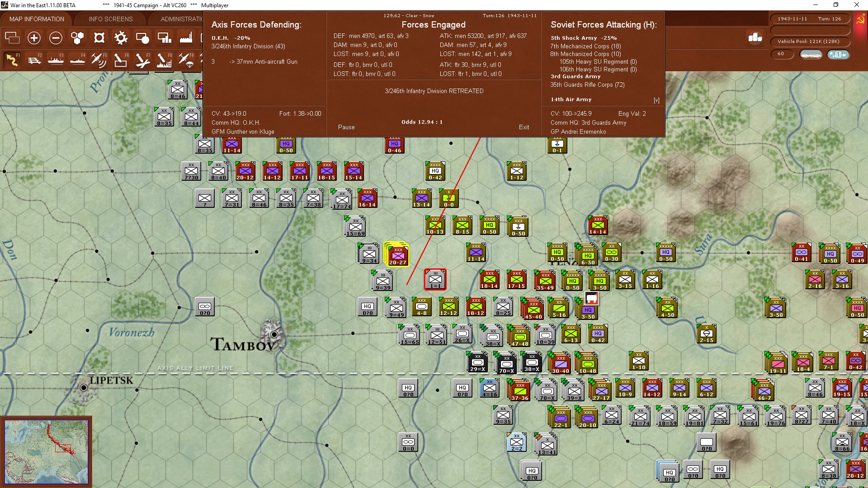The width and height of the screenshot is (868, 488).
Task: Select the 6-50 Soviet HQ stack
Action: click(x=587, y=254)
